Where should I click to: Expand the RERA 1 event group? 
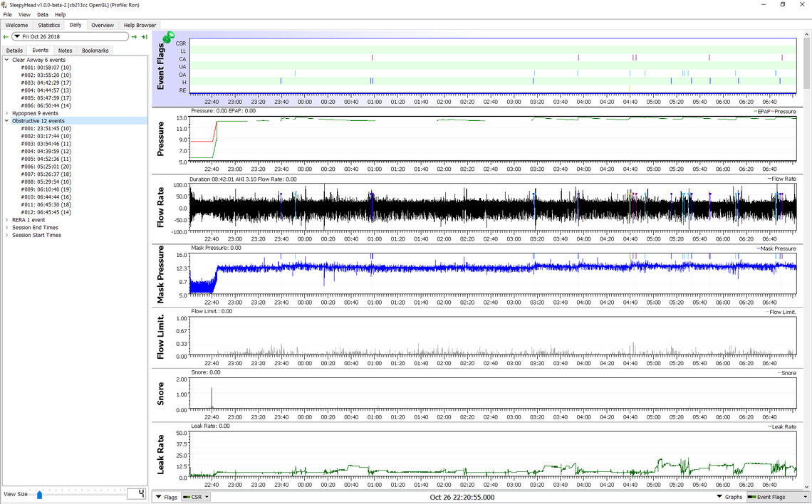pos(6,220)
